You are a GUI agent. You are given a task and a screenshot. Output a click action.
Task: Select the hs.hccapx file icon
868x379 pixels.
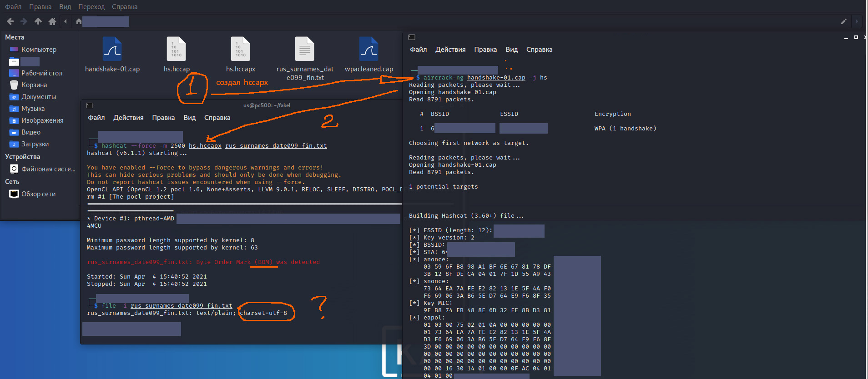coord(241,50)
